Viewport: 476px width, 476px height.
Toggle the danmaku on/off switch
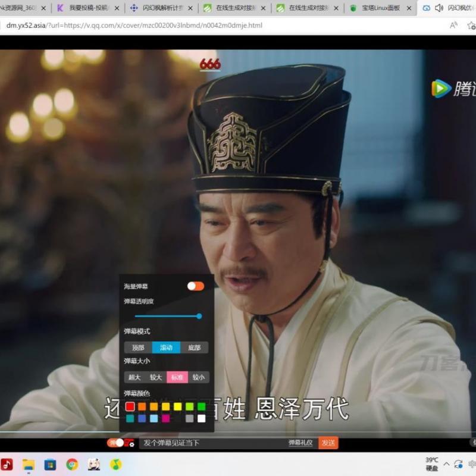coord(116,443)
